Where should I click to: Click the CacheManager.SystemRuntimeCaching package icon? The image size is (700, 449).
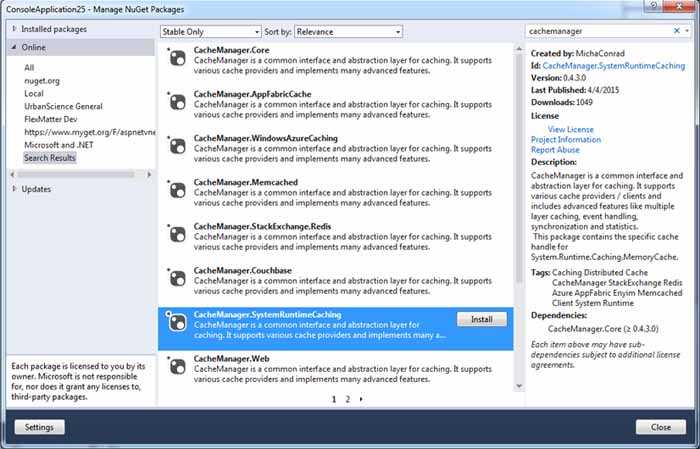pos(176,322)
